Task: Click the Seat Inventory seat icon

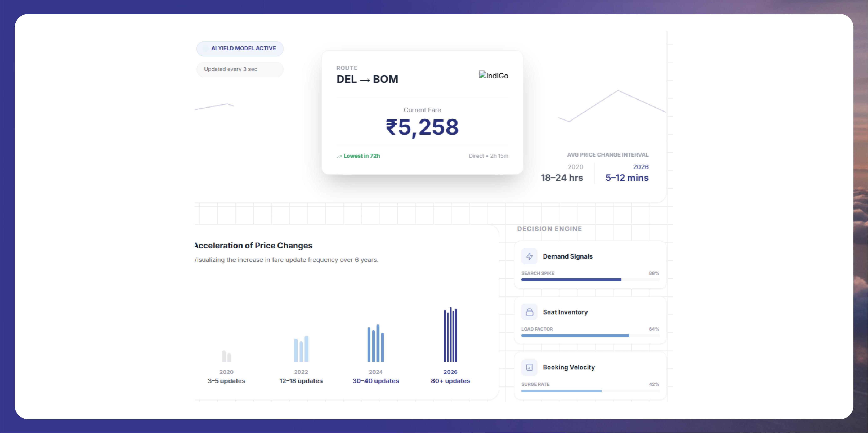Action: coord(529,312)
